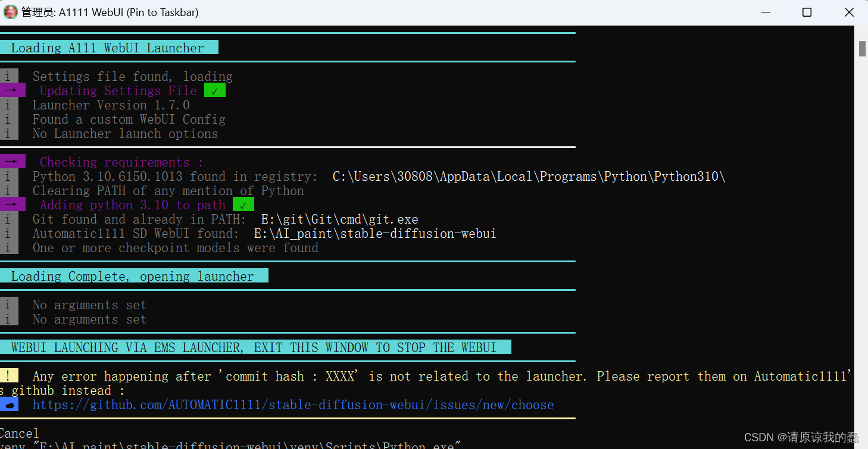Click the window title bar app icon

point(11,12)
